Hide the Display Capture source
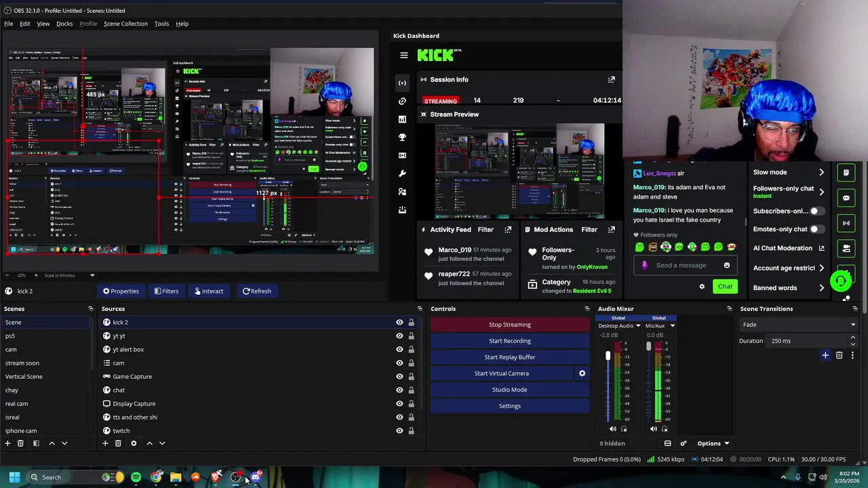The width and height of the screenshot is (868, 488). click(x=399, y=404)
